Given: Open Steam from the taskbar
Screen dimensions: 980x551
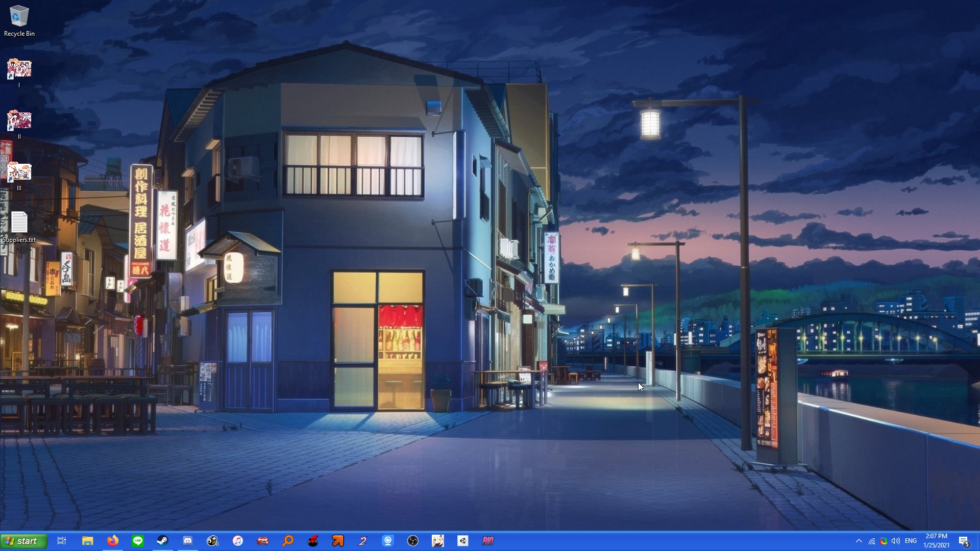Looking at the screenshot, I should (162, 541).
